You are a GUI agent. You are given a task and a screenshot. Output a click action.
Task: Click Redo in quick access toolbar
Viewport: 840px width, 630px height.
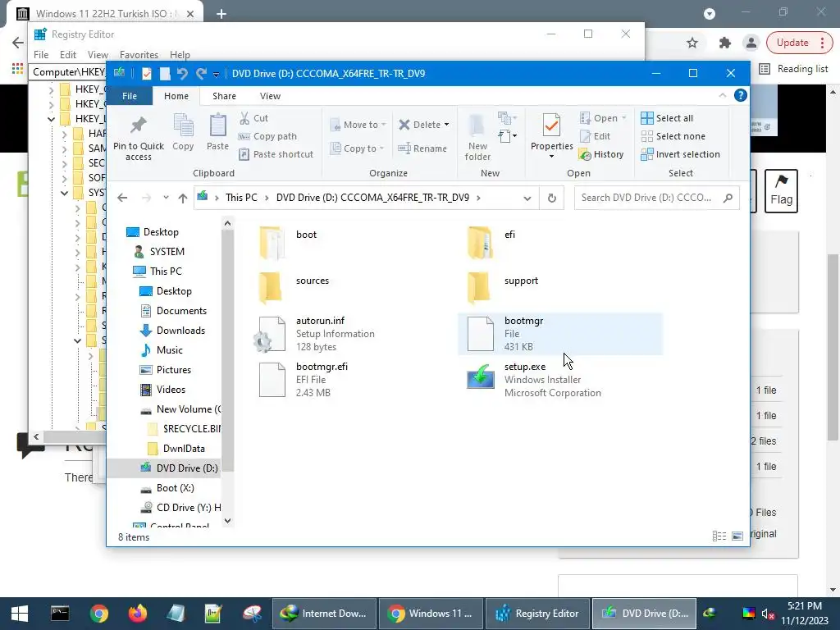point(201,73)
